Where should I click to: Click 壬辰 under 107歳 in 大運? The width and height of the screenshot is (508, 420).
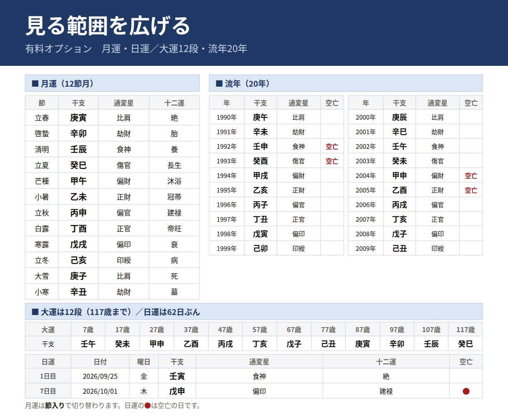431,344
